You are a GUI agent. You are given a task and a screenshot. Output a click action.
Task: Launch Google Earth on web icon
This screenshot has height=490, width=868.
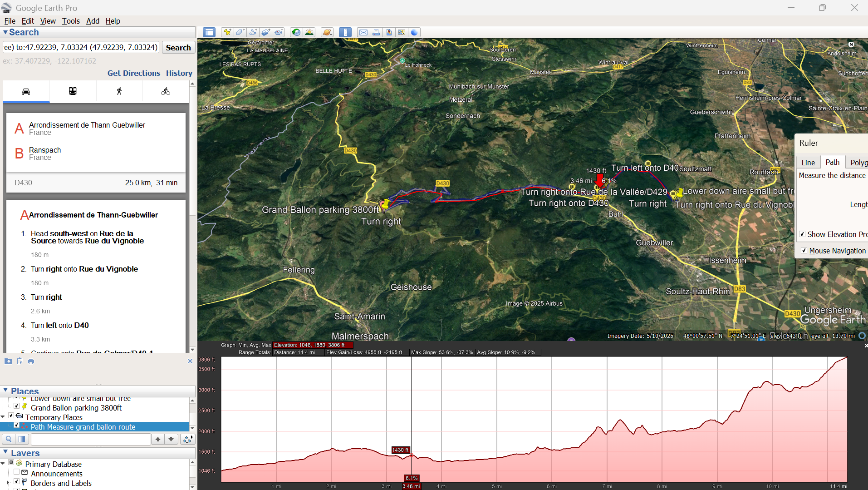(x=414, y=32)
